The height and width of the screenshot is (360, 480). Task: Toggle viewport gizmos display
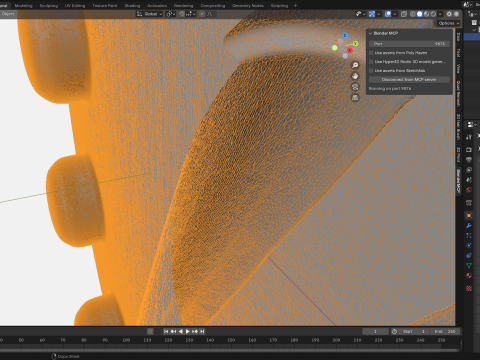tap(372, 14)
